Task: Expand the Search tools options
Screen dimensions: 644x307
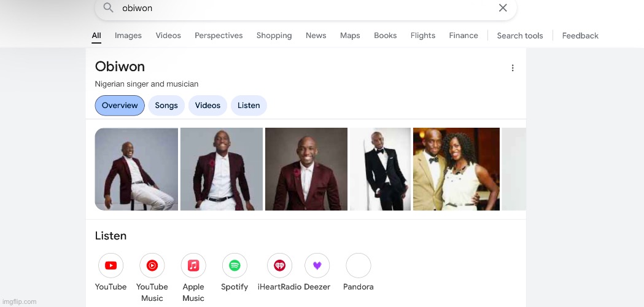Action: (x=520, y=36)
